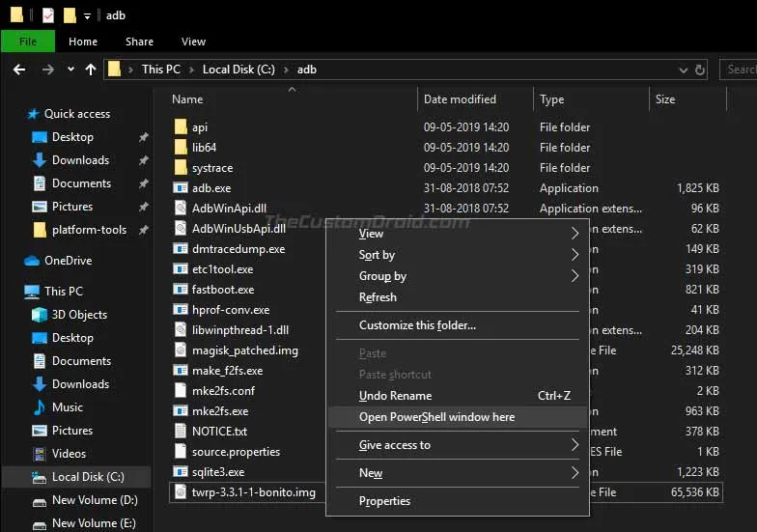757x532 pixels.
Task: Open Group by submenu in context menu
Action: coord(458,276)
